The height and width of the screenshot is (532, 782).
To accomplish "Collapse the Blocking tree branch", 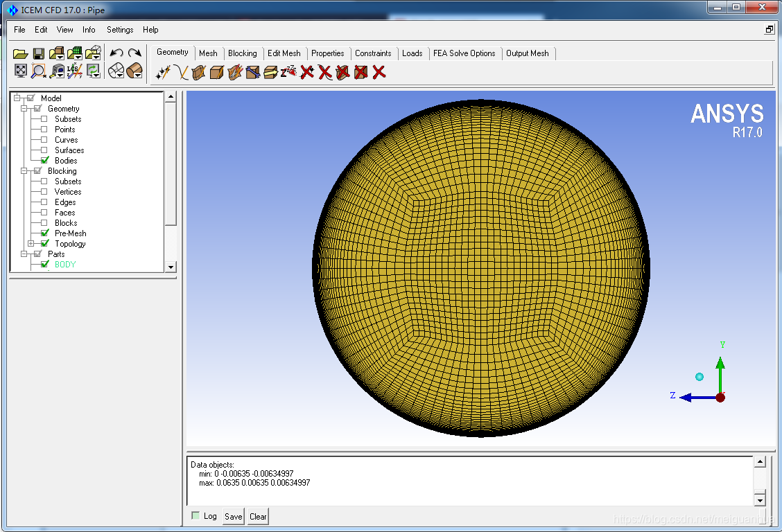I will [x=24, y=171].
